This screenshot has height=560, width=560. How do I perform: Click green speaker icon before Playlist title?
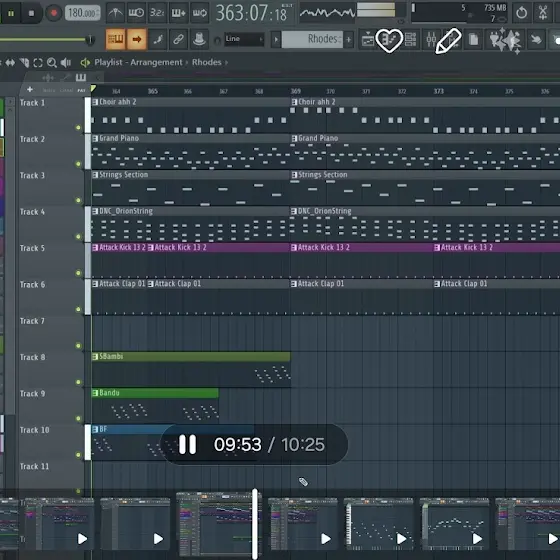coord(85,63)
